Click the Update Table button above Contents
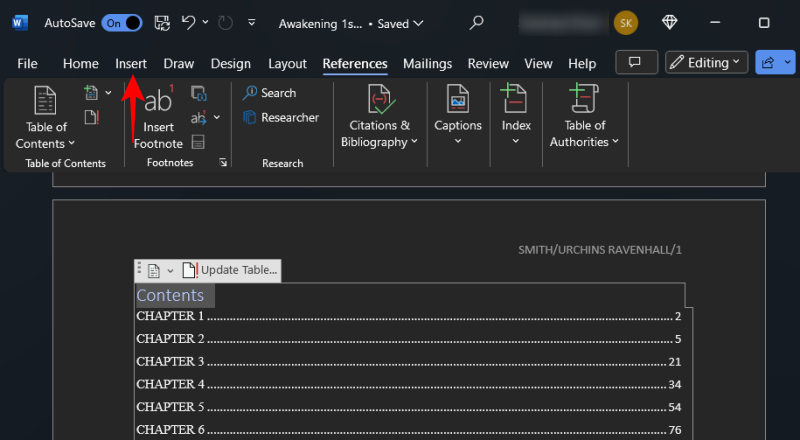The image size is (800, 440). pos(230,270)
